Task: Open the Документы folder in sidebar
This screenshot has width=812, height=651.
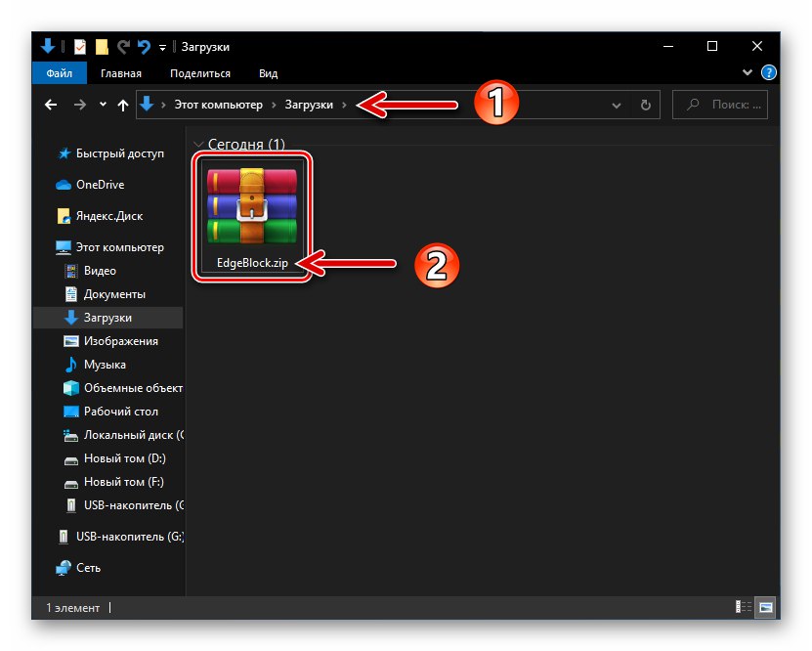Action: click(x=105, y=294)
